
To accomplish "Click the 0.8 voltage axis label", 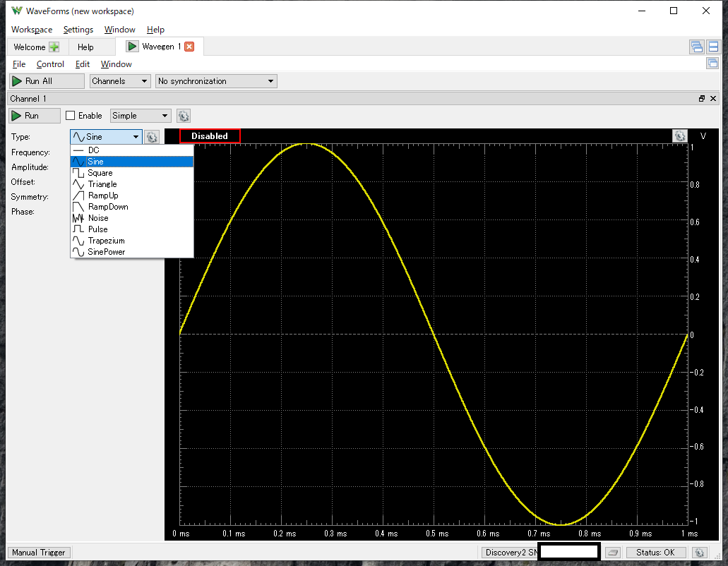I will [695, 185].
